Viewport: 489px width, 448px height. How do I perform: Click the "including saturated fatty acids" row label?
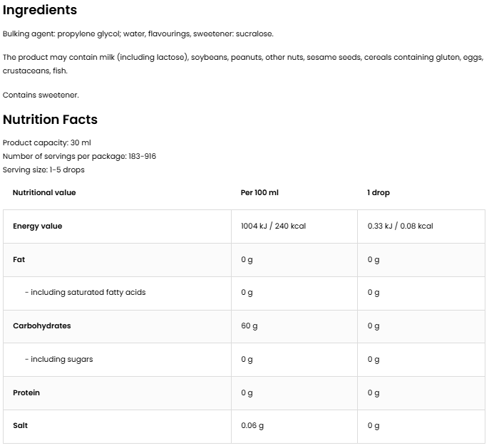(x=85, y=293)
